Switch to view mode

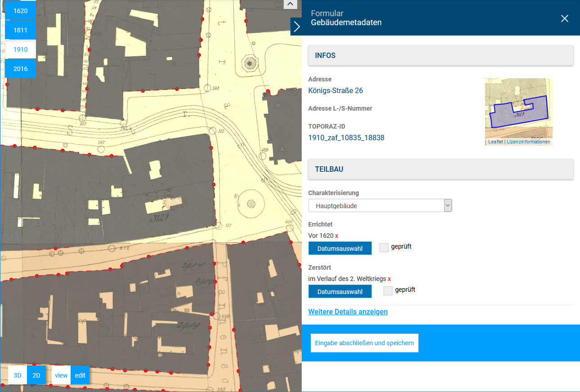point(61,375)
